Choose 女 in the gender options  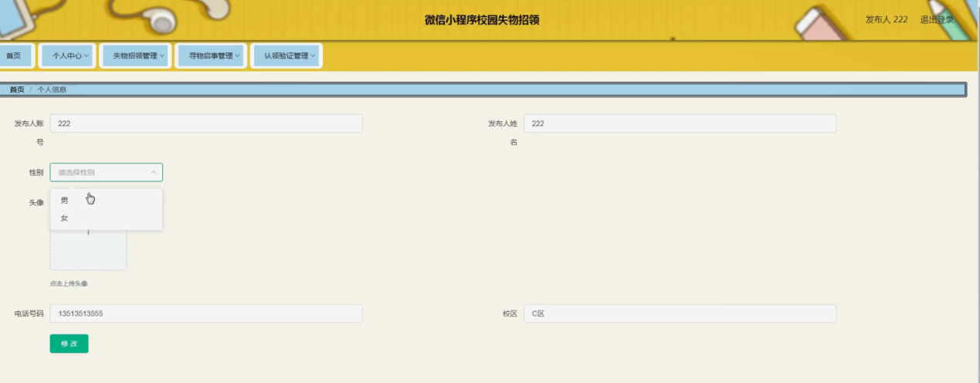tap(65, 219)
